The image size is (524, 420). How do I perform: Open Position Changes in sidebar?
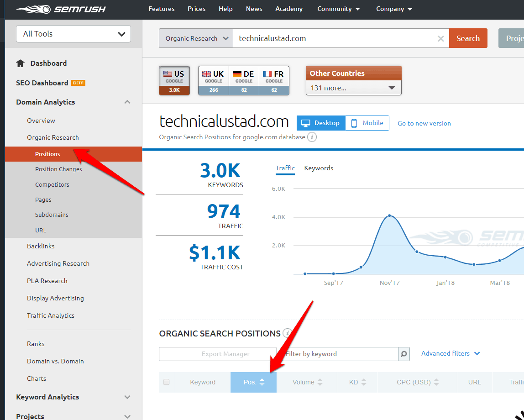coord(58,169)
